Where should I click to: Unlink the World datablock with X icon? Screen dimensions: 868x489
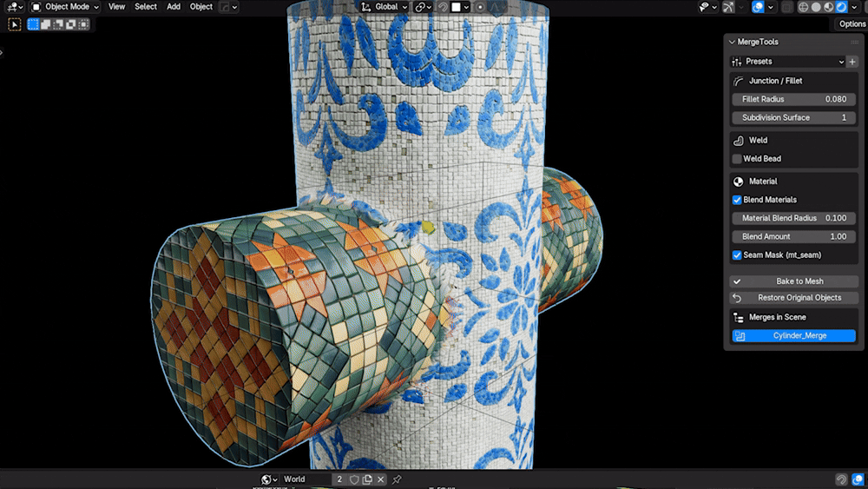coord(380,479)
